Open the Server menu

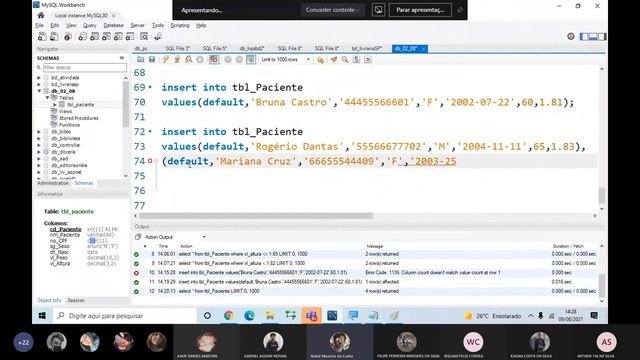tap(138, 25)
